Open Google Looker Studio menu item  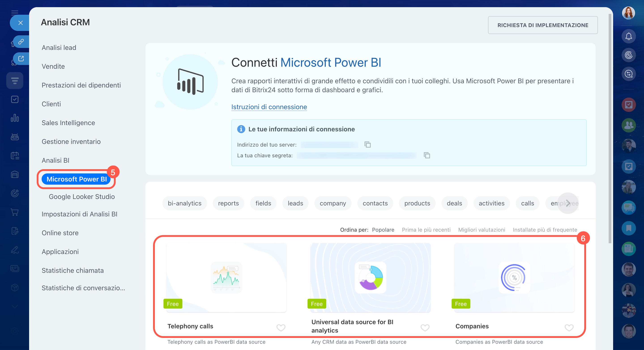click(x=82, y=196)
